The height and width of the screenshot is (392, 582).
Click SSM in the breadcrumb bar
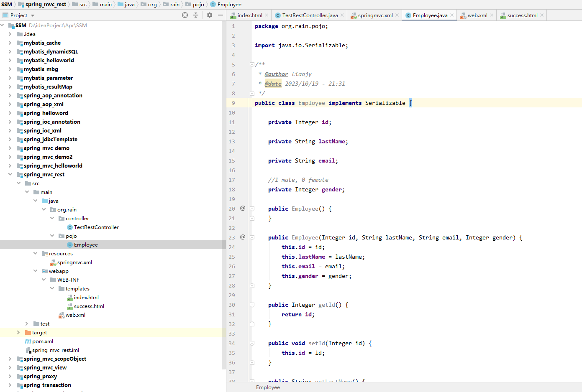7,4
